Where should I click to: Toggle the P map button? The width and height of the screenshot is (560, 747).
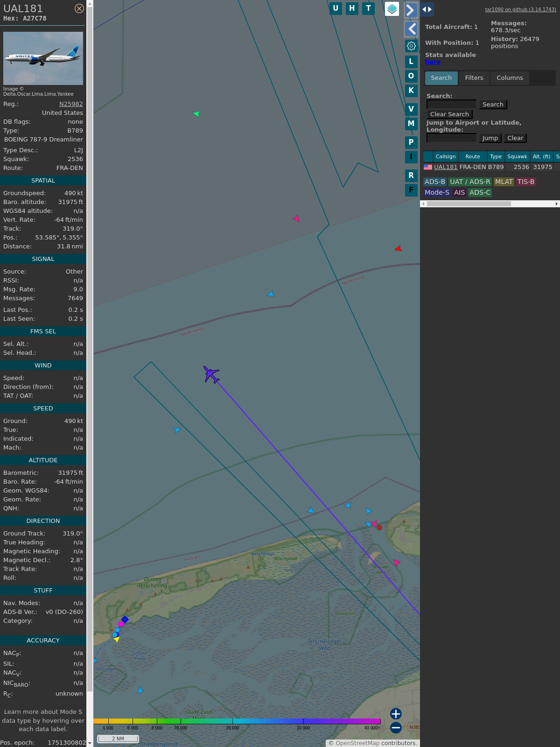[411, 142]
